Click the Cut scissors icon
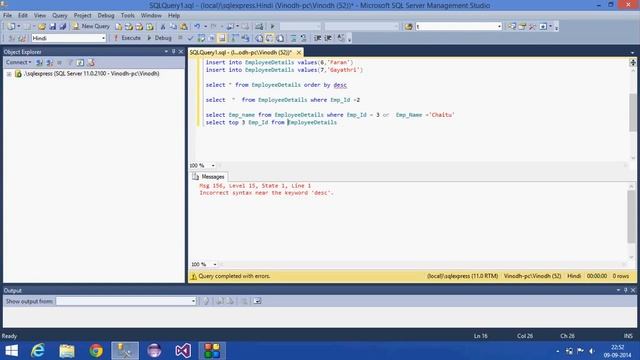This screenshot has width=640, height=360. click(x=163, y=27)
